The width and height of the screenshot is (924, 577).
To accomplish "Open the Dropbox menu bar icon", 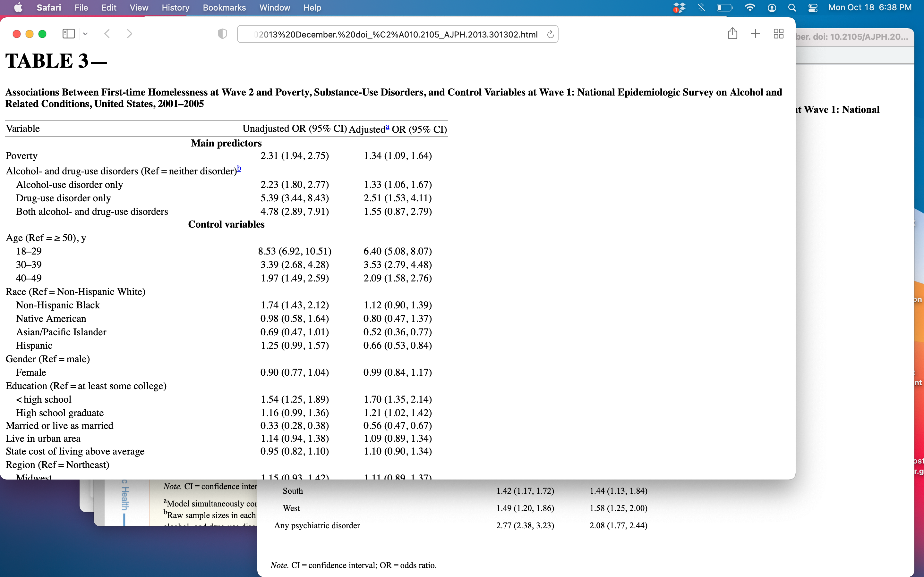I will click(679, 8).
